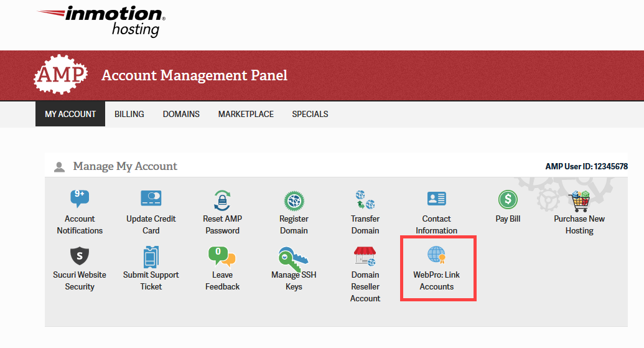Go to the Marketplace tab
This screenshot has width=644, height=348.
[246, 114]
